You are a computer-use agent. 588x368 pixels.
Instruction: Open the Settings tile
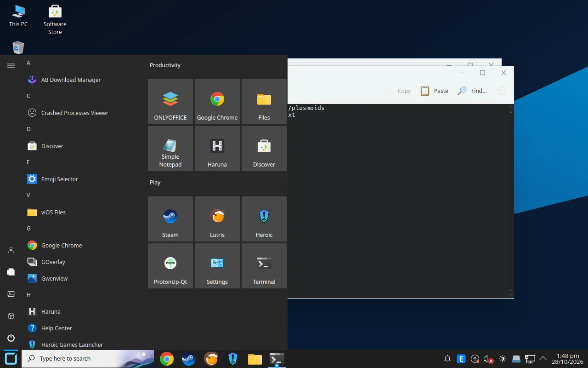(217, 266)
